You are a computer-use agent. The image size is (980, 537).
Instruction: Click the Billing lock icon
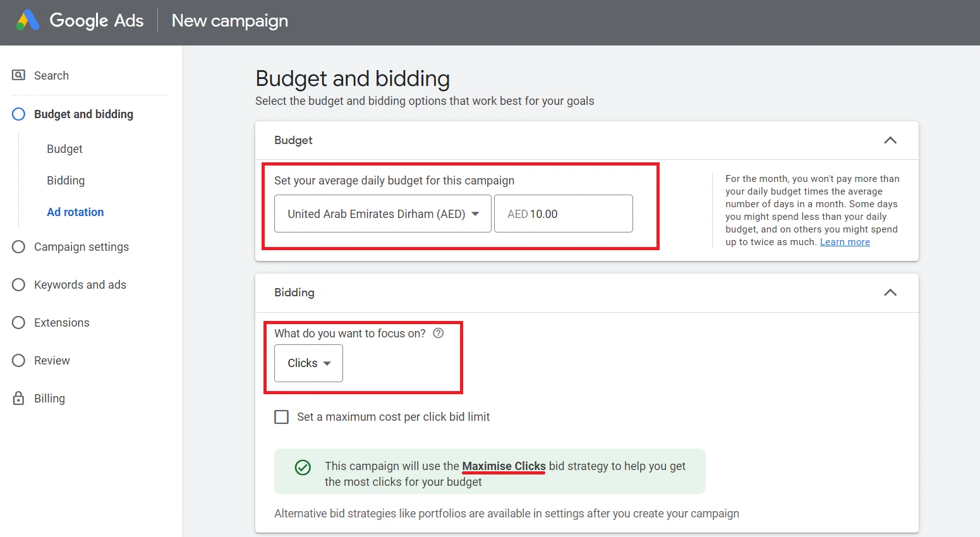pos(18,398)
